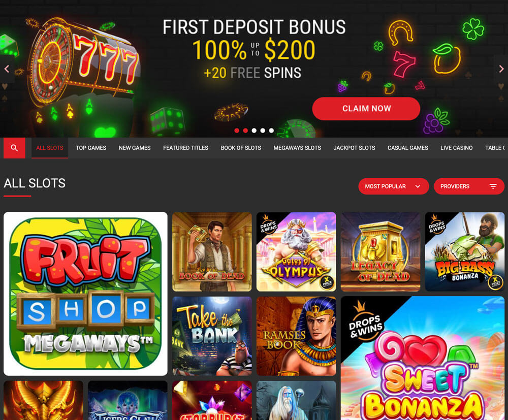Screen dimensions: 508x420
Task: Advance to next banner slide arrow
Action: click(501, 69)
